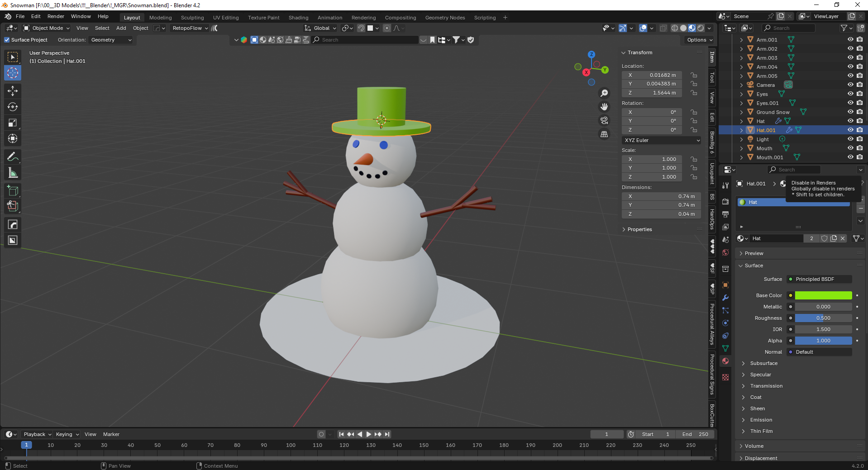
Task: Open the Render properties tab
Action: click(x=725, y=201)
